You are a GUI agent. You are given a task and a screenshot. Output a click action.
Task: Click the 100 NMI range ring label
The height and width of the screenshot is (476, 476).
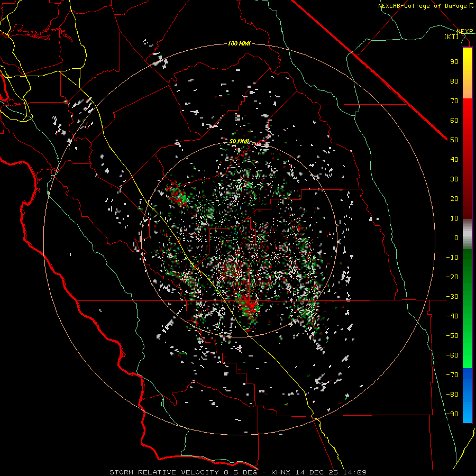(239, 43)
